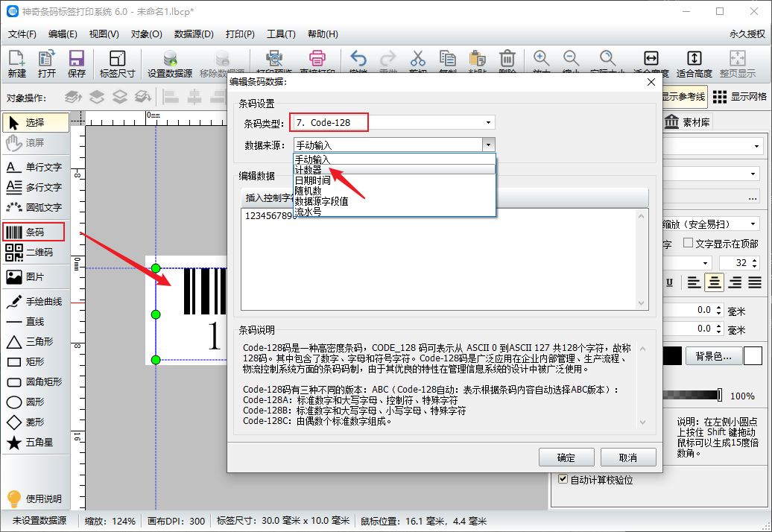Click the print preview icon
Viewport: 772px width, 532px height.
[x=274, y=59]
